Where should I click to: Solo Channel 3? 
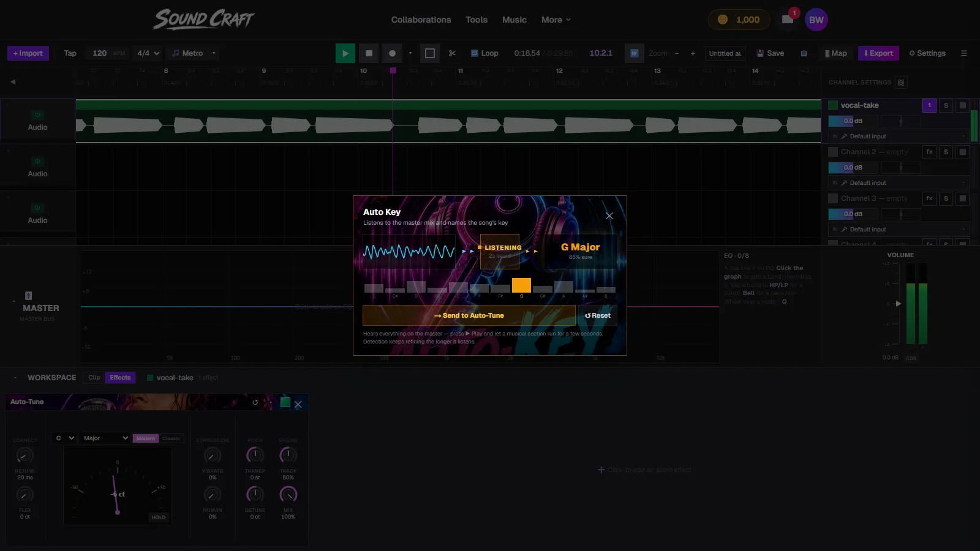[x=946, y=198]
